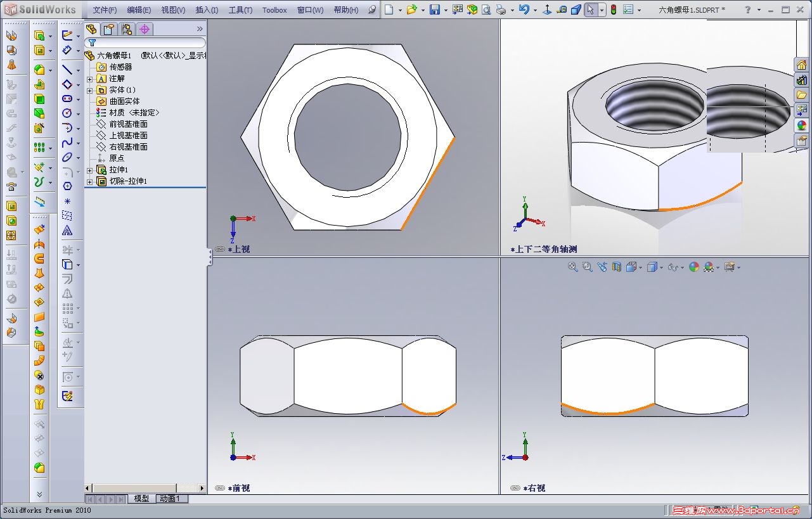Screen dimensions: 812x519
Task: Open Custom Properties task pane tab
Action: click(802, 141)
